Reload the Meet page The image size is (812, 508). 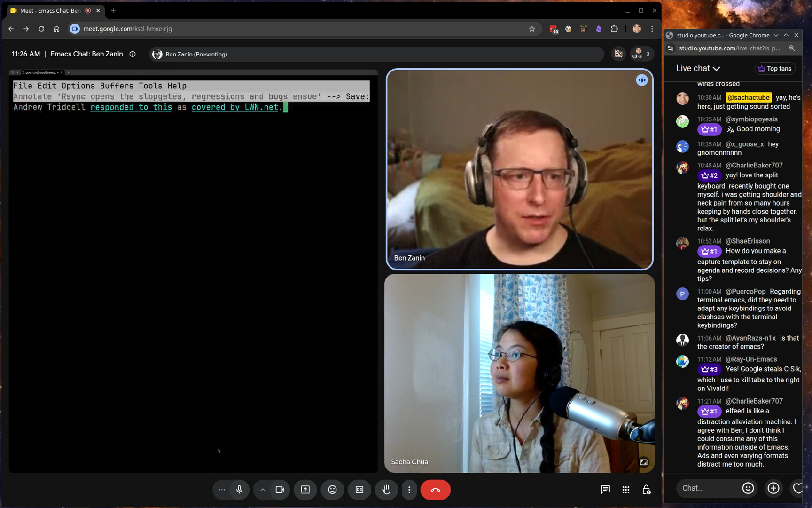[x=41, y=29]
